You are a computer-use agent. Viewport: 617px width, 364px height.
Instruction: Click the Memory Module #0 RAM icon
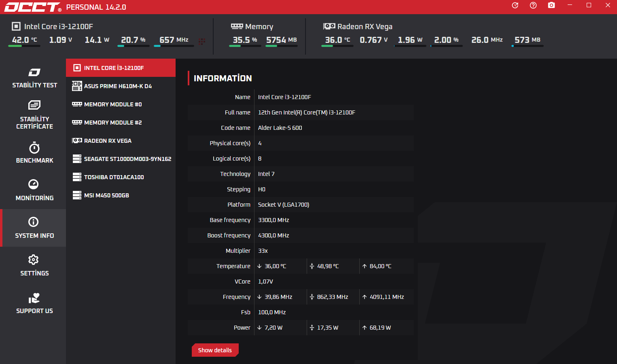[x=77, y=104]
